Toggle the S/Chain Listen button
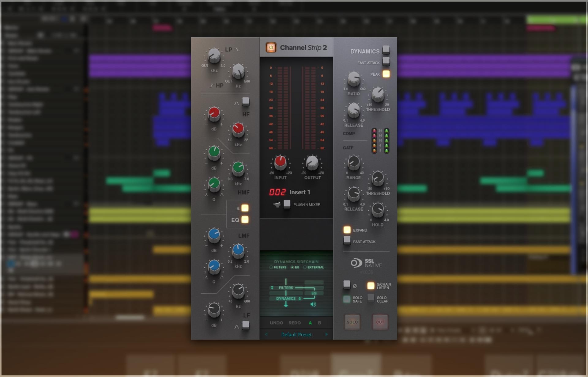This screenshot has width=588, height=377. pos(371,286)
